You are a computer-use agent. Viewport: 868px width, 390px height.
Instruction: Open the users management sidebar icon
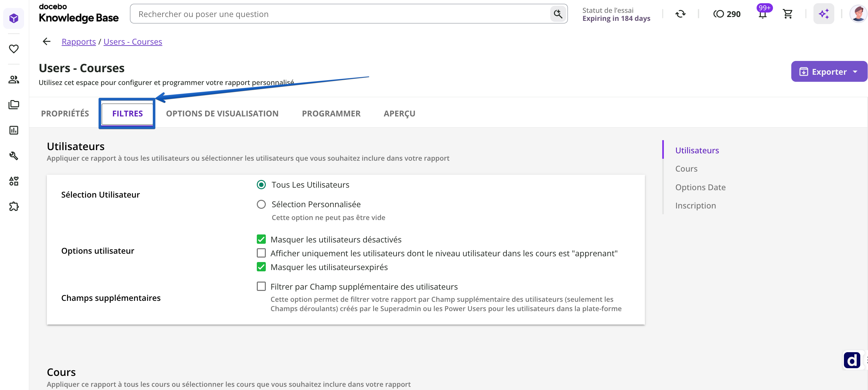14,80
